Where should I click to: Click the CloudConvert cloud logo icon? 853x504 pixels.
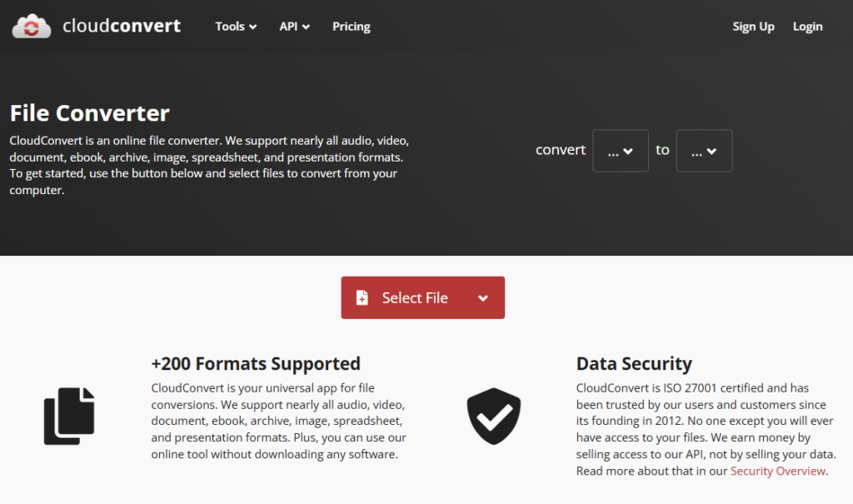[32, 27]
